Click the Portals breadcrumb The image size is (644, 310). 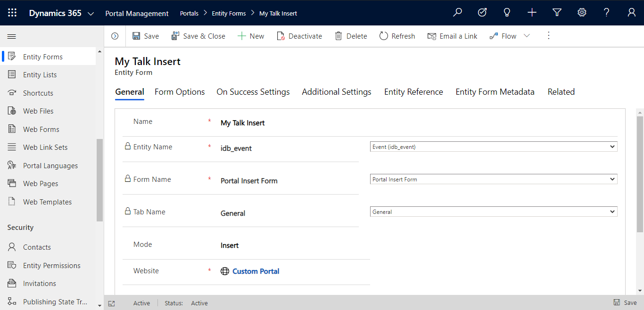[x=189, y=13]
